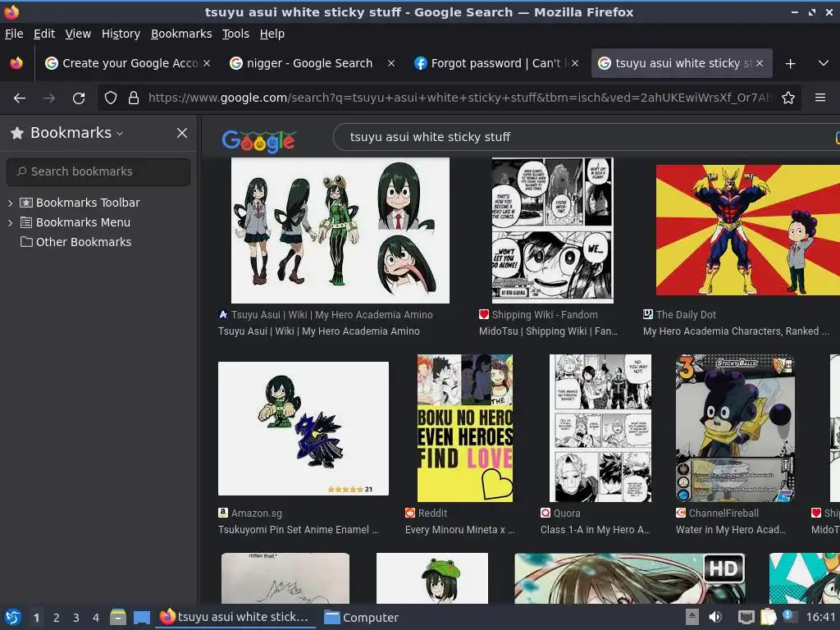This screenshot has width=840, height=630.
Task: Switch to workspace 4 in taskbar
Action: click(x=96, y=618)
